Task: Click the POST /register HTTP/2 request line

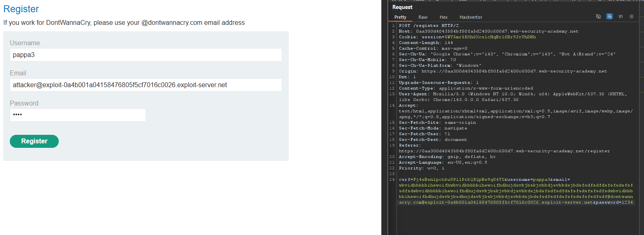Action: [x=429, y=26]
